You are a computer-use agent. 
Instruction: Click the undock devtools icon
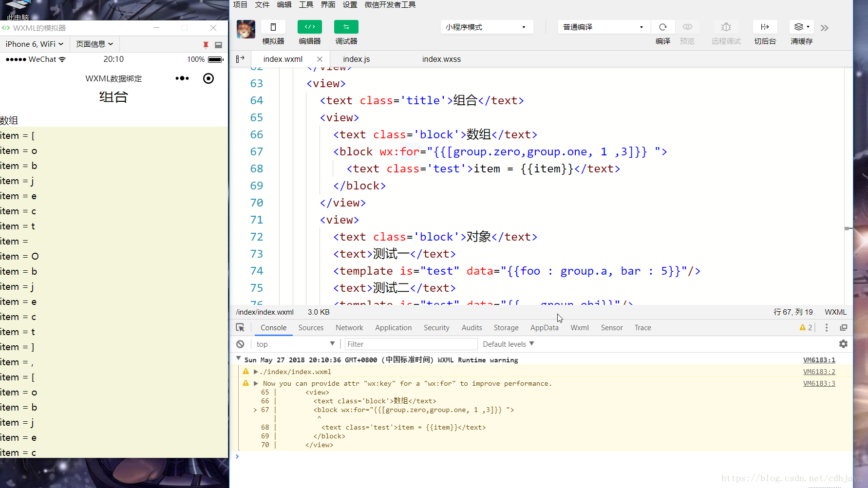[844, 328]
